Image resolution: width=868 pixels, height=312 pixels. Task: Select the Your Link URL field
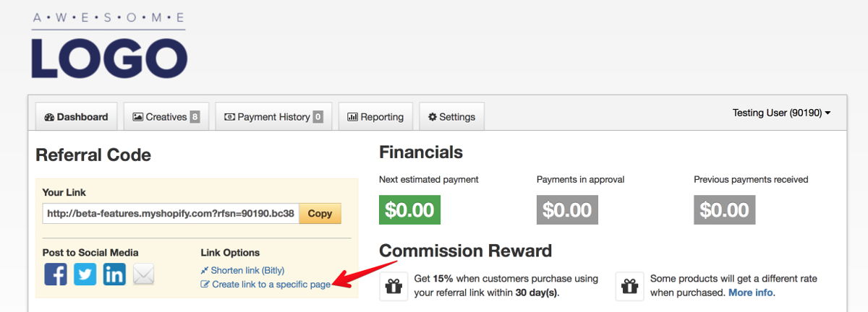pos(171,213)
